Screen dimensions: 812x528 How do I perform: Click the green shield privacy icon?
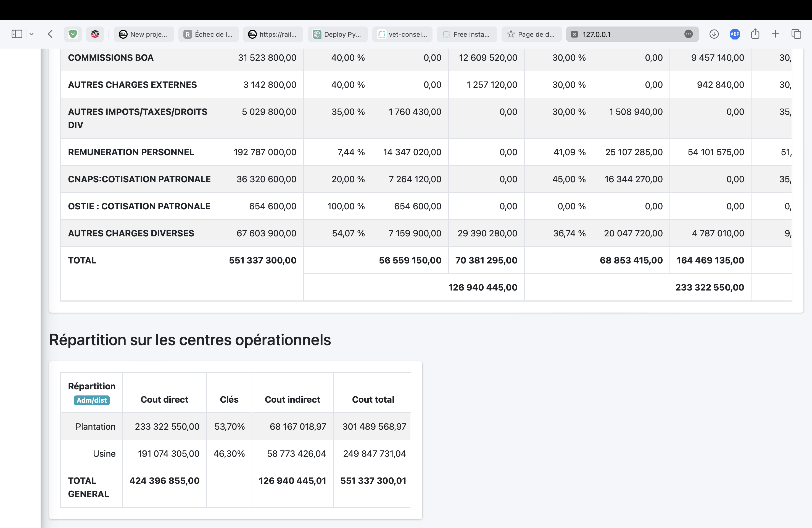73,34
